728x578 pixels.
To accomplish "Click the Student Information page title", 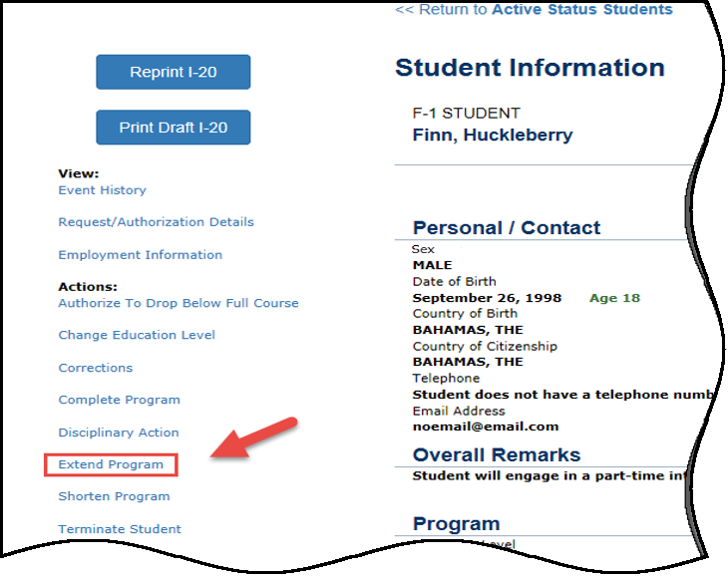I will [530, 68].
